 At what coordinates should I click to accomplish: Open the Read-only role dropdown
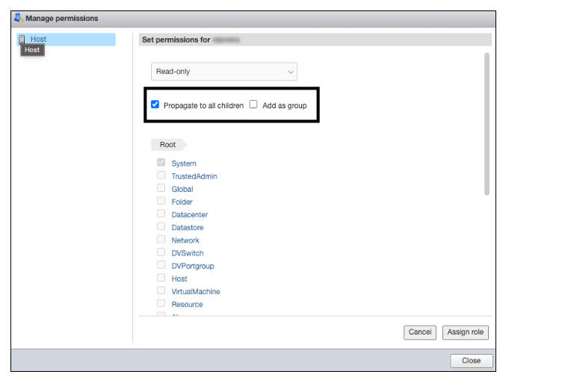tap(223, 72)
